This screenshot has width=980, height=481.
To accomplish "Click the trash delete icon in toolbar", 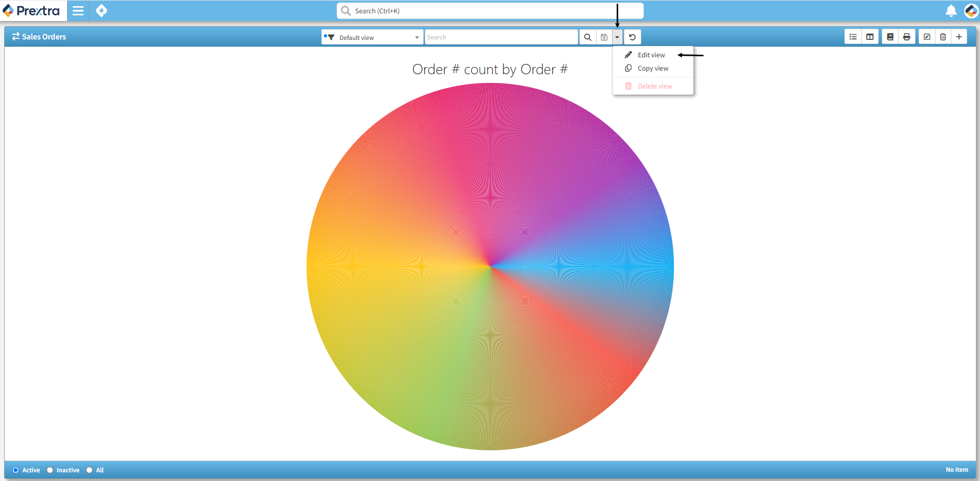I will pyautogui.click(x=943, y=37).
